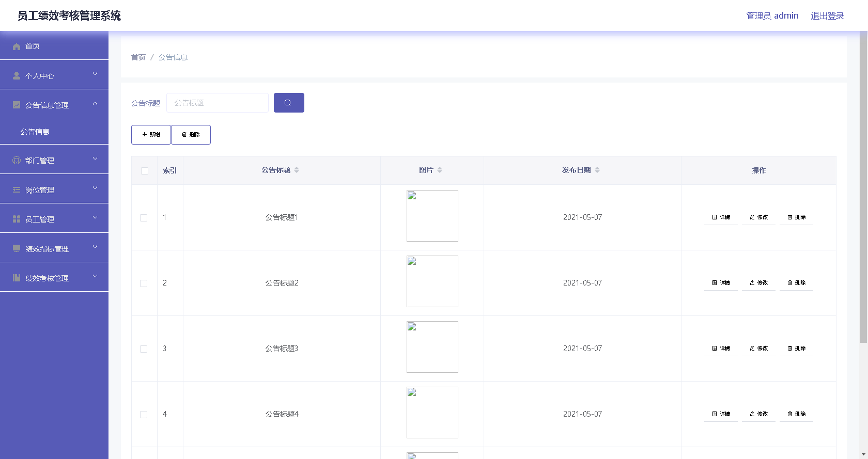Expand the 员工管理 menu chevron
Image resolution: width=868 pixels, height=459 pixels.
coord(95,218)
